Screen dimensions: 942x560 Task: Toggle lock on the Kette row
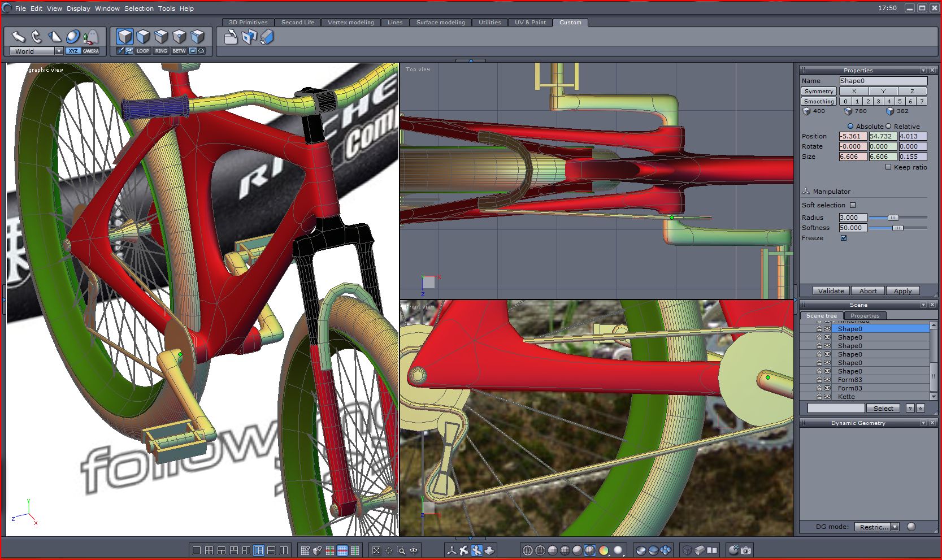click(x=819, y=397)
